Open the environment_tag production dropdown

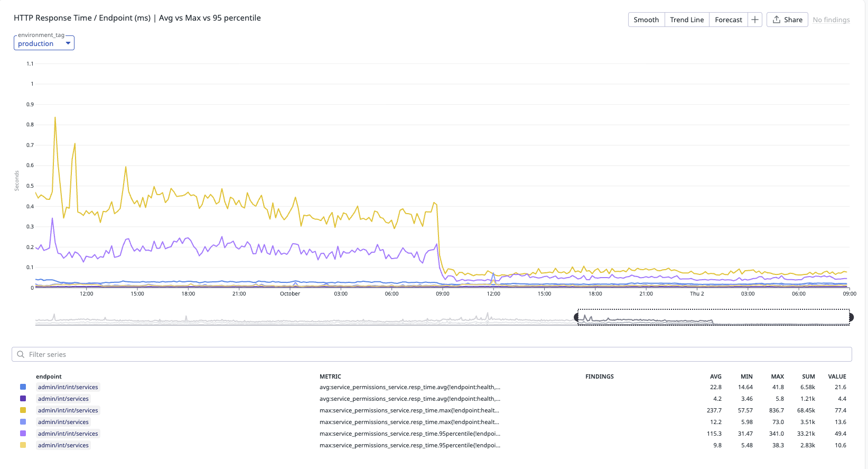coord(44,43)
